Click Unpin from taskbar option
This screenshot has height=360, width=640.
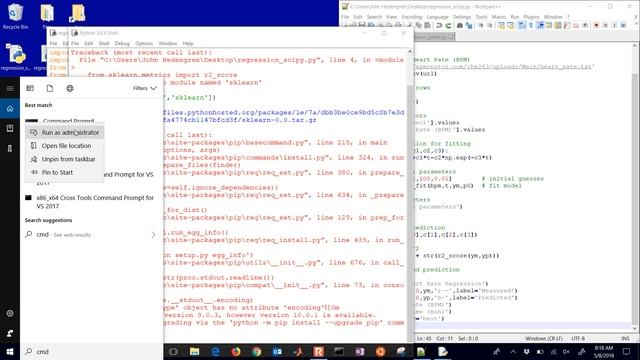64,159
